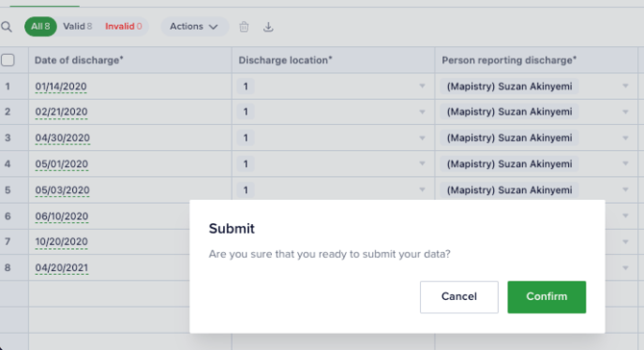Toggle the select-all header checkbox
This screenshot has width=644, height=350.
pos(8,60)
